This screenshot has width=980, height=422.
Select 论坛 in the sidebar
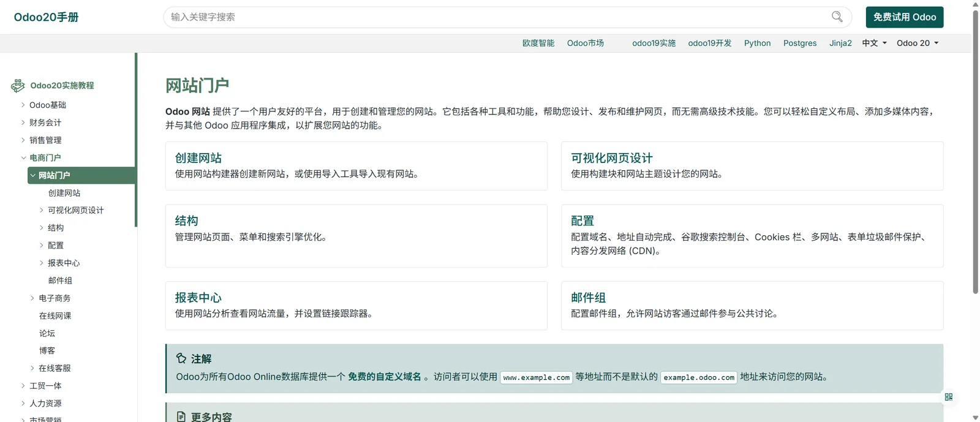click(x=47, y=333)
